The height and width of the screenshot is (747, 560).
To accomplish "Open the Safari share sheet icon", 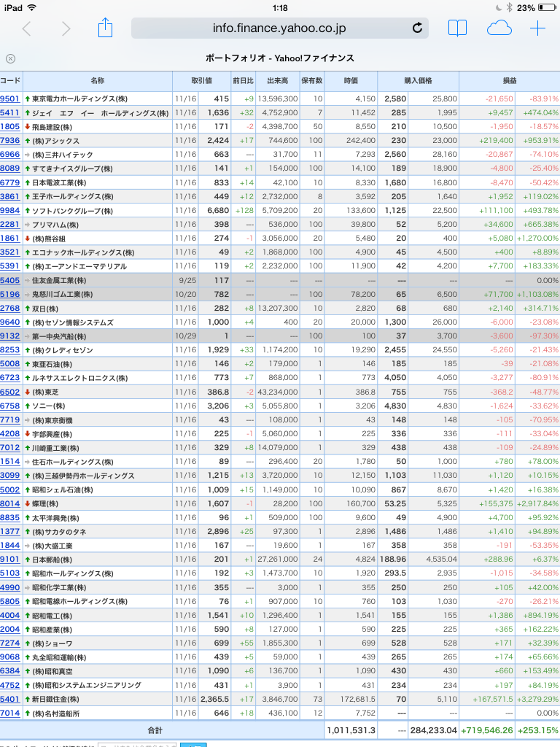I will pyautogui.click(x=105, y=28).
